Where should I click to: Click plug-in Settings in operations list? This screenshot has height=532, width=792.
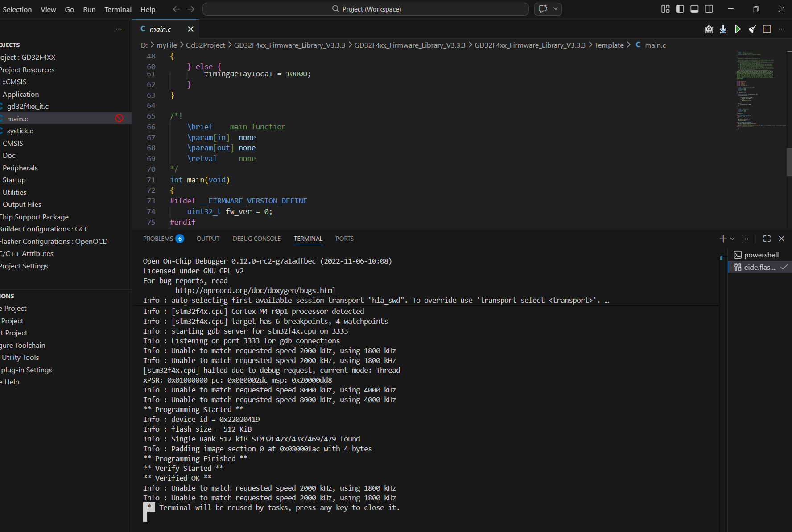click(x=27, y=370)
